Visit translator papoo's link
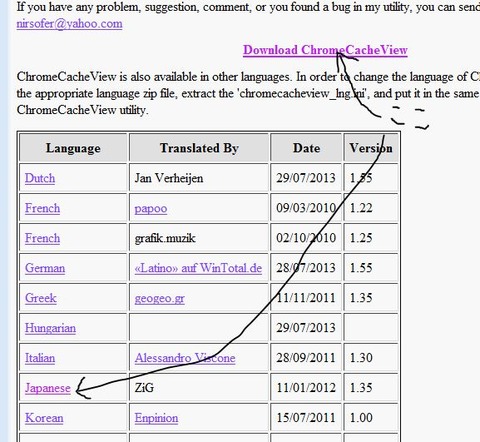480x442 pixels. 151,209
